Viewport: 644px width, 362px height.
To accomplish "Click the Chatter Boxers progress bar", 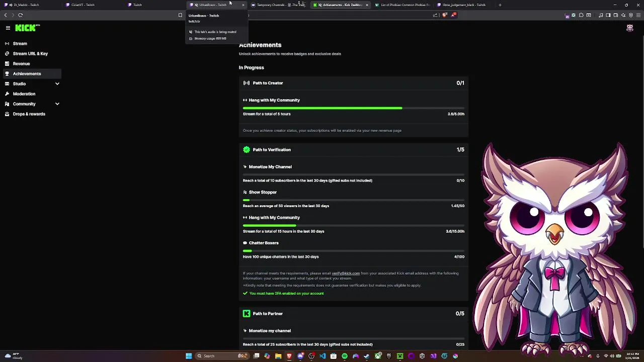I will 353,251.
